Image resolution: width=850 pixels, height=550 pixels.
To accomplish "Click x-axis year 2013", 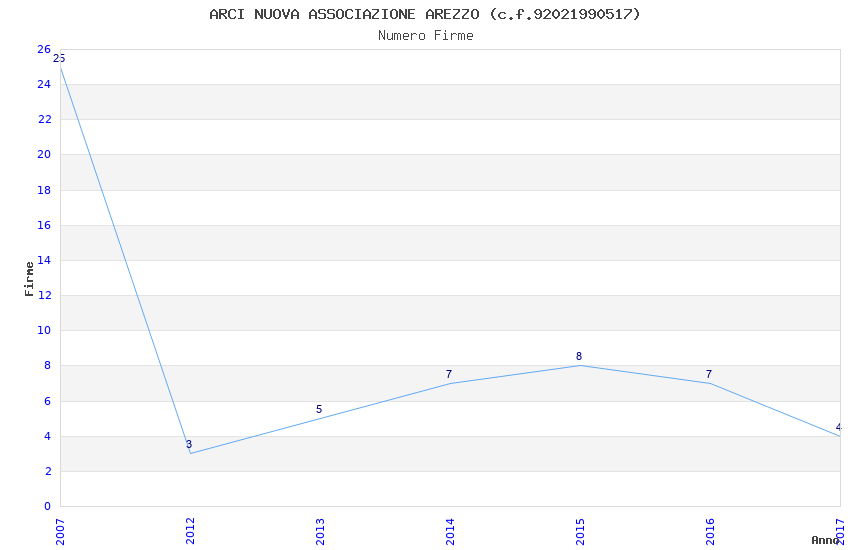I will (x=320, y=532).
